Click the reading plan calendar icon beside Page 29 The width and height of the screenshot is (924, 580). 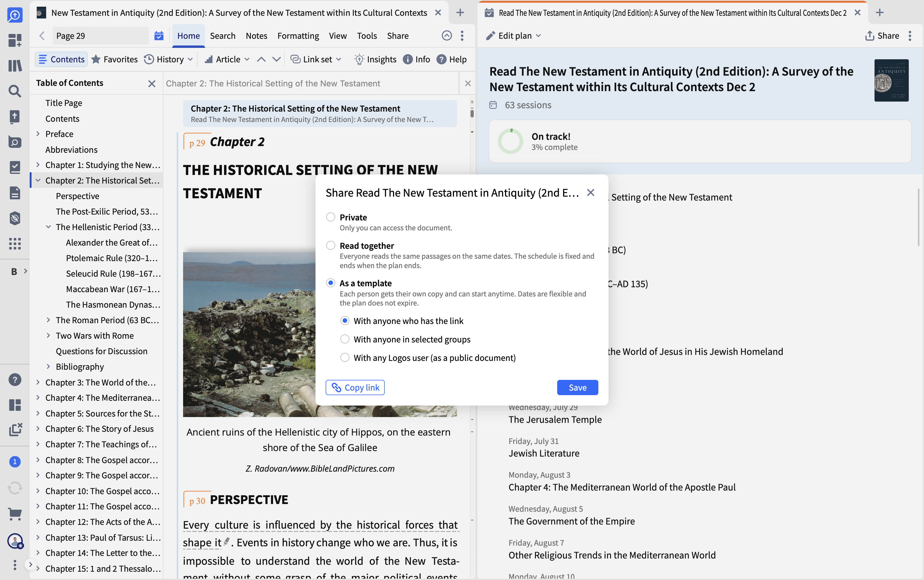point(159,36)
